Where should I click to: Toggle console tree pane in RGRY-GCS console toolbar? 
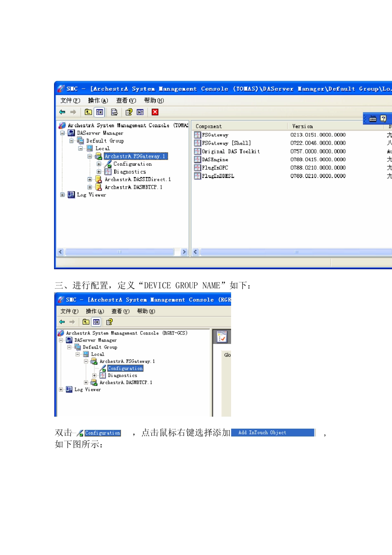pyautogui.click(x=96, y=322)
